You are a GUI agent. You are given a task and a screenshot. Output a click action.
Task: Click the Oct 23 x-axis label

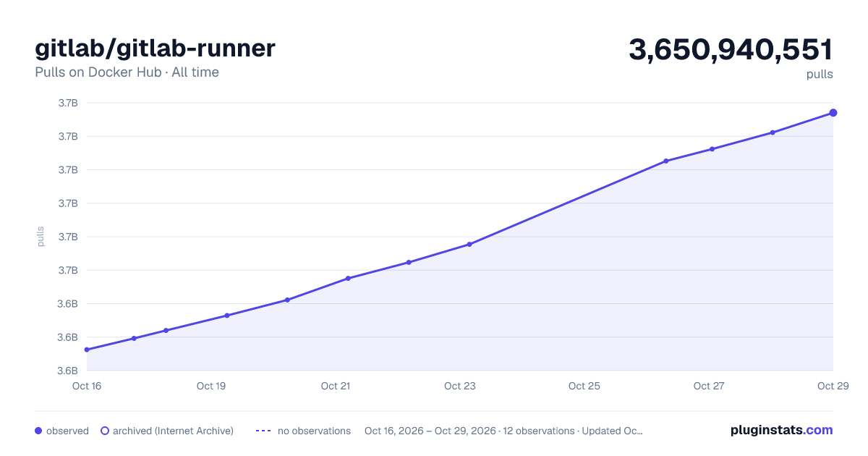point(460,386)
